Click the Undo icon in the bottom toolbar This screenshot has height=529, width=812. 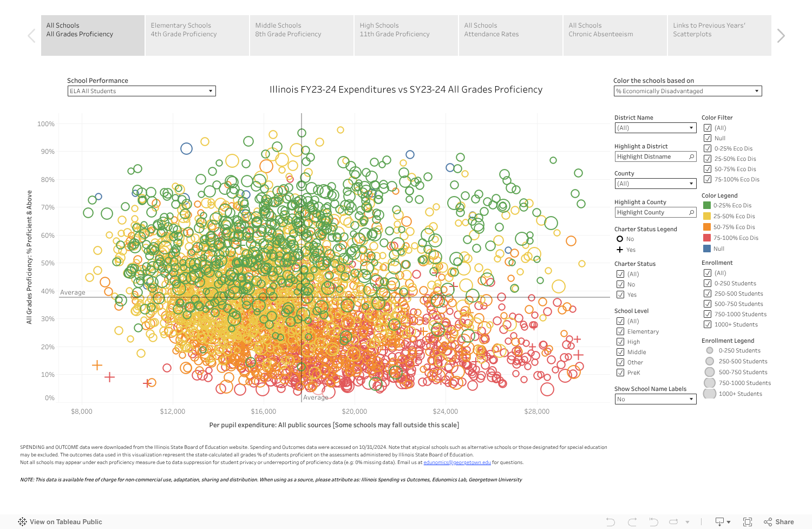point(611,522)
